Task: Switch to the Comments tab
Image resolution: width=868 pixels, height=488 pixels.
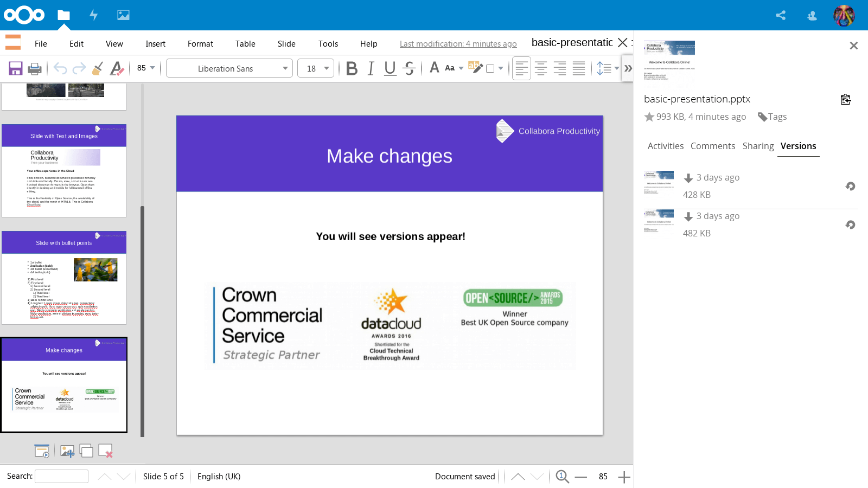Action: pos(713,146)
